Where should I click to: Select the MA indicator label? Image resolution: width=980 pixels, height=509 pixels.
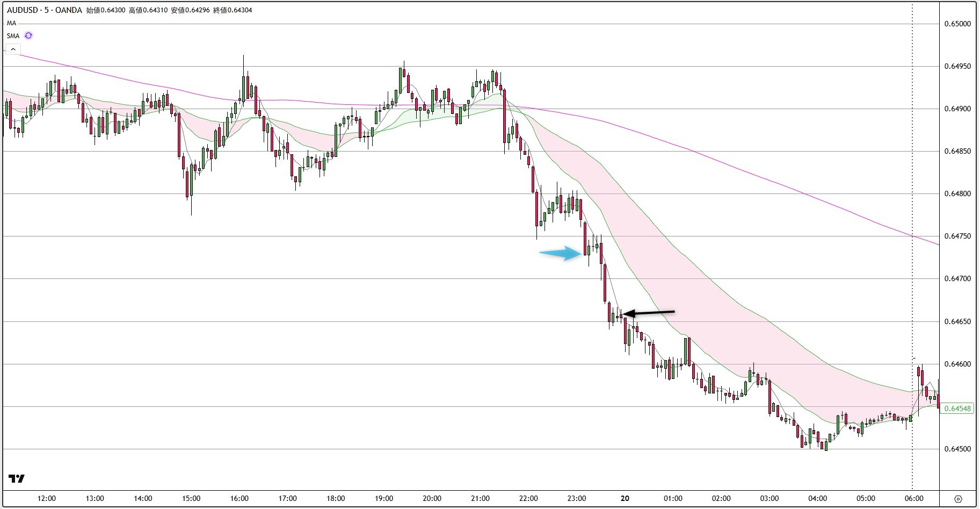pyautogui.click(x=11, y=23)
